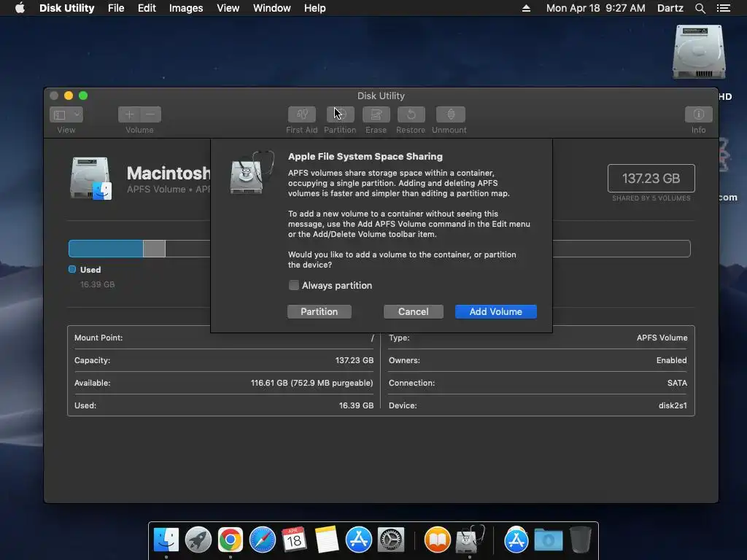
Task: Click the Mount Point row
Action: [x=224, y=338]
